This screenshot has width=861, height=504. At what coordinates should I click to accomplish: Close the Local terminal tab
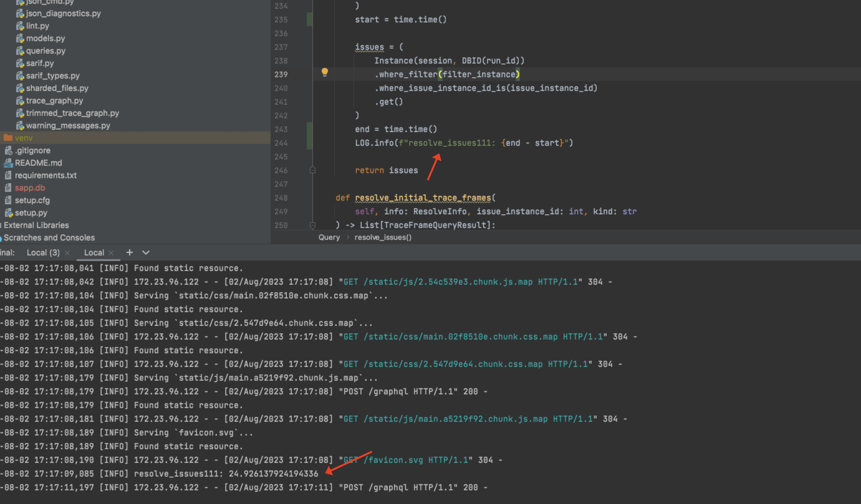(x=111, y=253)
